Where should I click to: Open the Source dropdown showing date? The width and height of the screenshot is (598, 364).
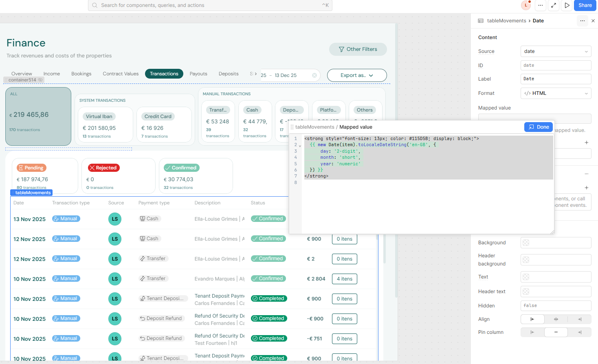[x=556, y=51]
